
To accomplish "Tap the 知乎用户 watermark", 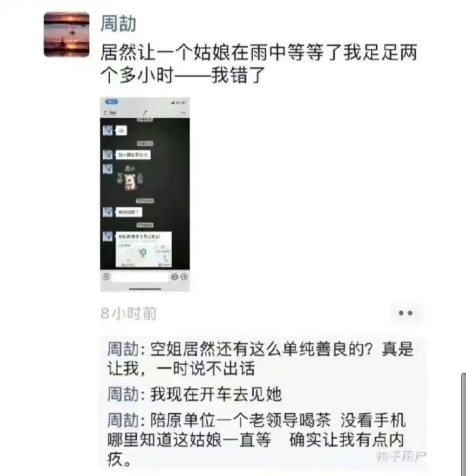I will click(401, 456).
